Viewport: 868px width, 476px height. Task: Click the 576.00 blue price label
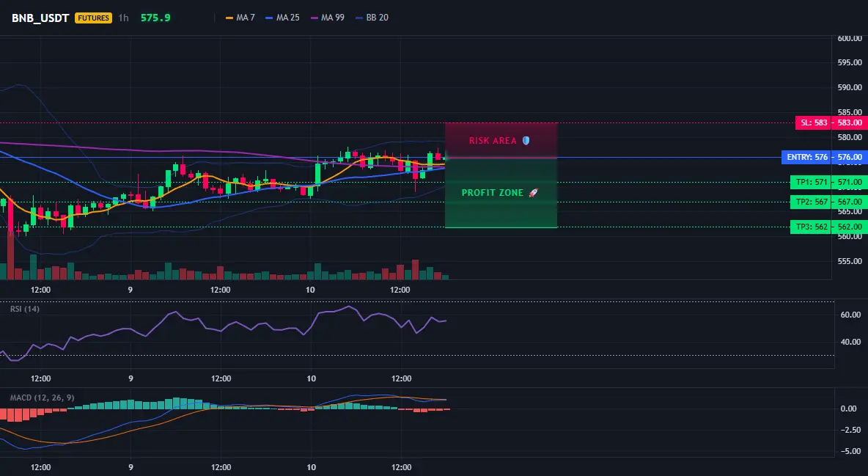[x=850, y=158]
